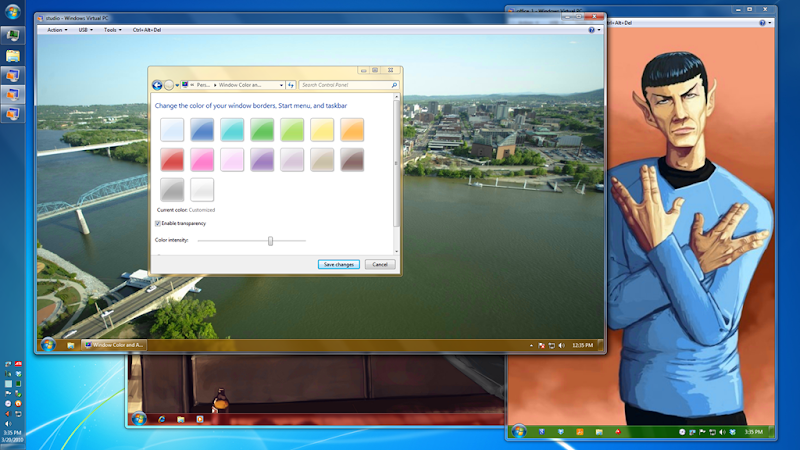
Task: Open Start orb in studio virtual machine
Action: coord(48,345)
